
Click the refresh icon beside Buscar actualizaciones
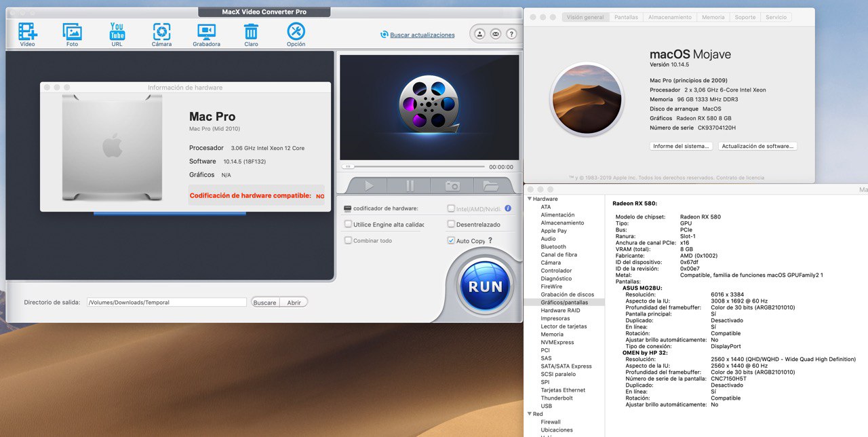(x=384, y=35)
